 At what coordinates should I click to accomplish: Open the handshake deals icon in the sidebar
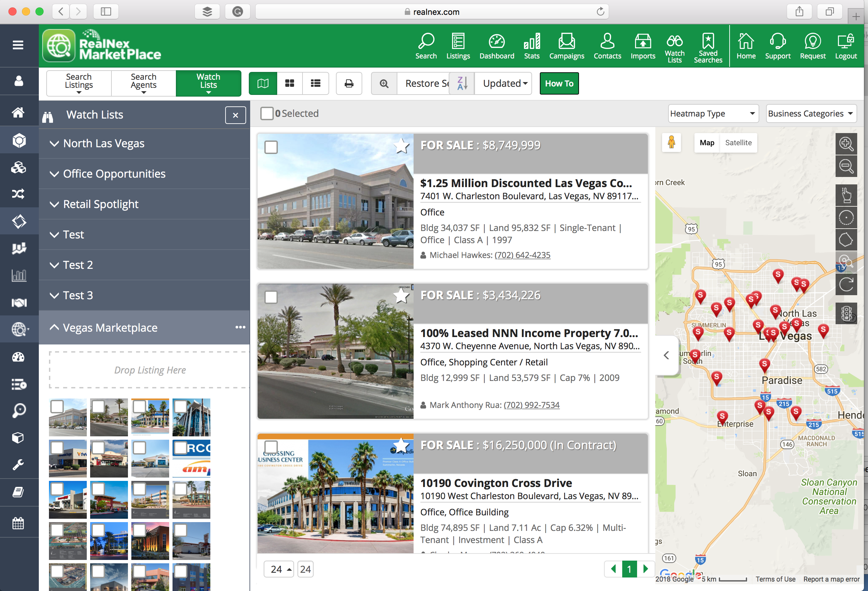[x=19, y=303]
